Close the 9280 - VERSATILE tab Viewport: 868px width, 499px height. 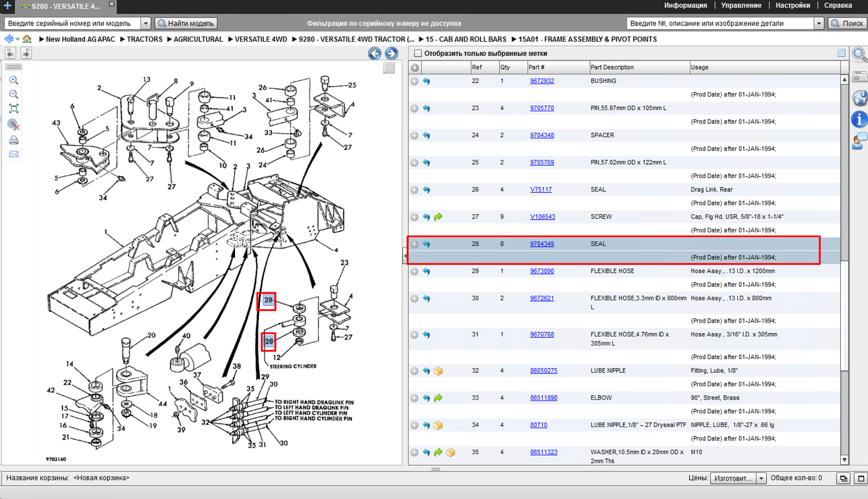(x=112, y=4)
